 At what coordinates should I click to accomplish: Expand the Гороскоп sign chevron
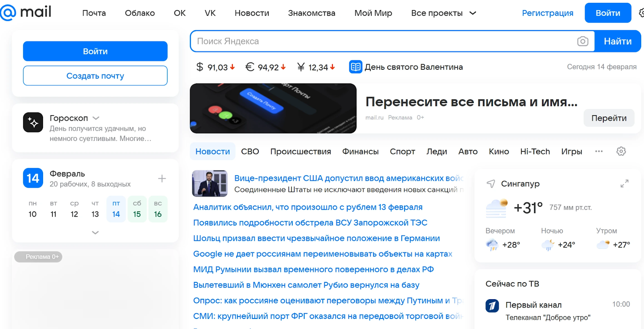point(96,118)
